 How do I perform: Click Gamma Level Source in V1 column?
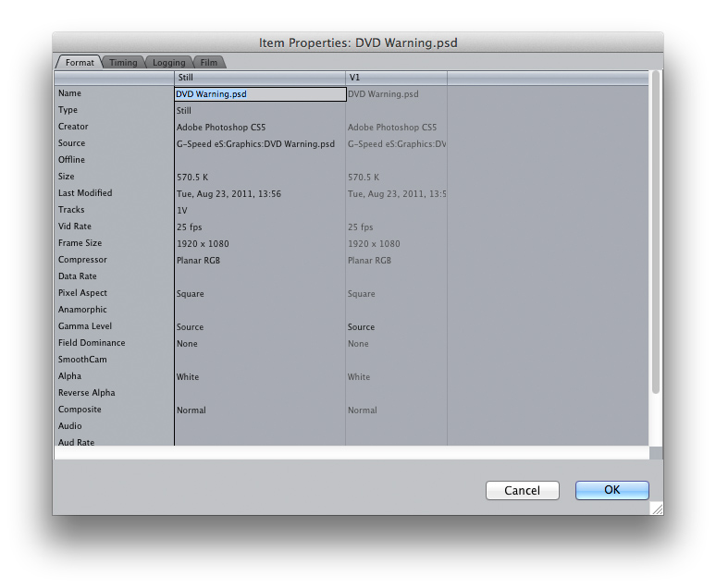point(361,327)
